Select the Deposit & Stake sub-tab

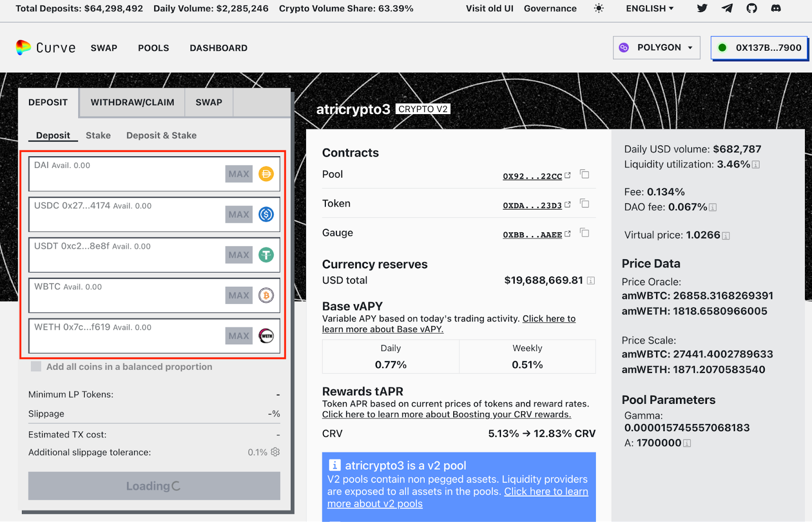pyautogui.click(x=161, y=135)
